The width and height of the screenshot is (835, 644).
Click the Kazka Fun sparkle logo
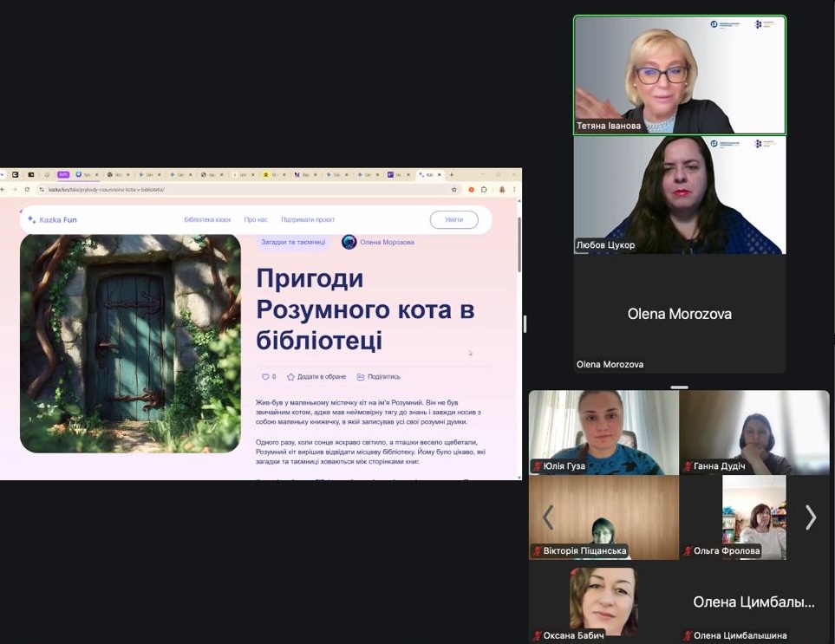32,220
